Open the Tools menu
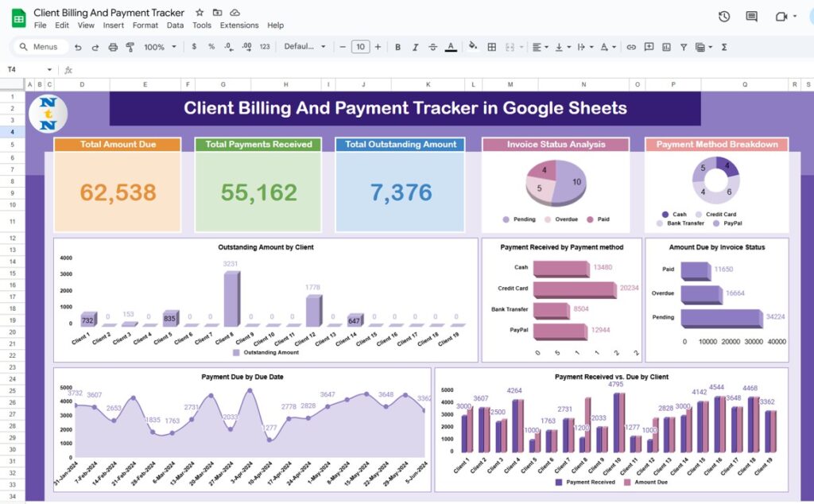 201,25
